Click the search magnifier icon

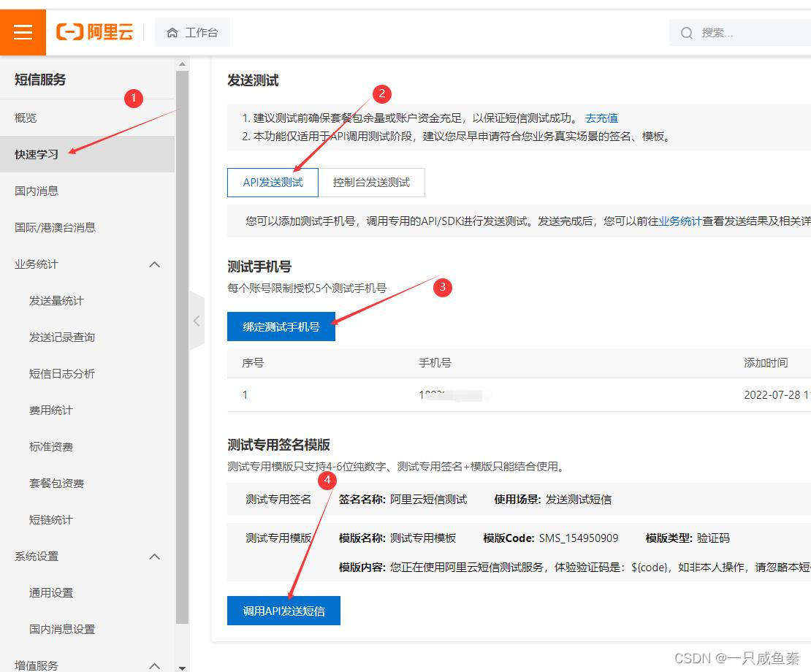(686, 33)
